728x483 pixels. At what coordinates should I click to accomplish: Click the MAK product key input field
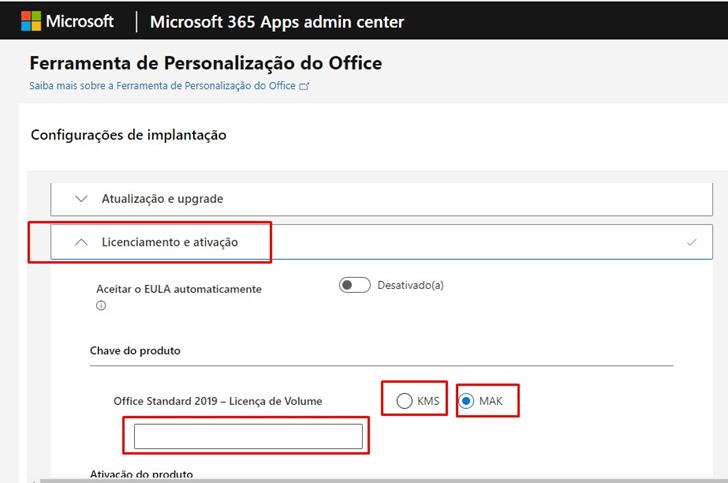[x=248, y=436]
